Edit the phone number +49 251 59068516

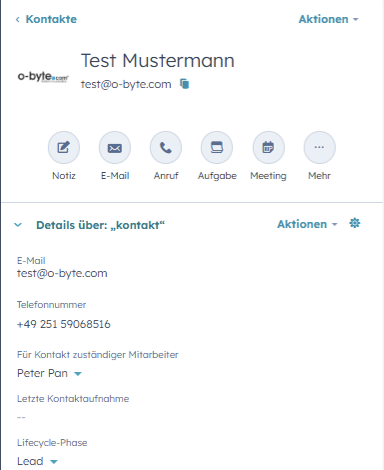click(64, 324)
